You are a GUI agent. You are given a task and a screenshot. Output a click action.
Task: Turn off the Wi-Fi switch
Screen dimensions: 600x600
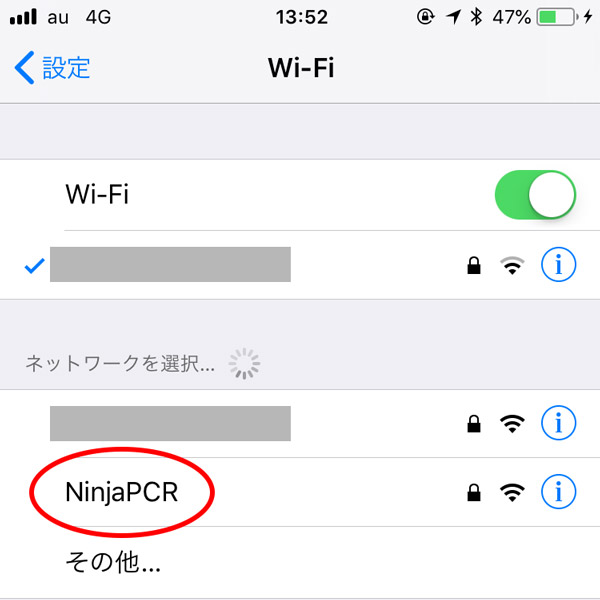(535, 195)
